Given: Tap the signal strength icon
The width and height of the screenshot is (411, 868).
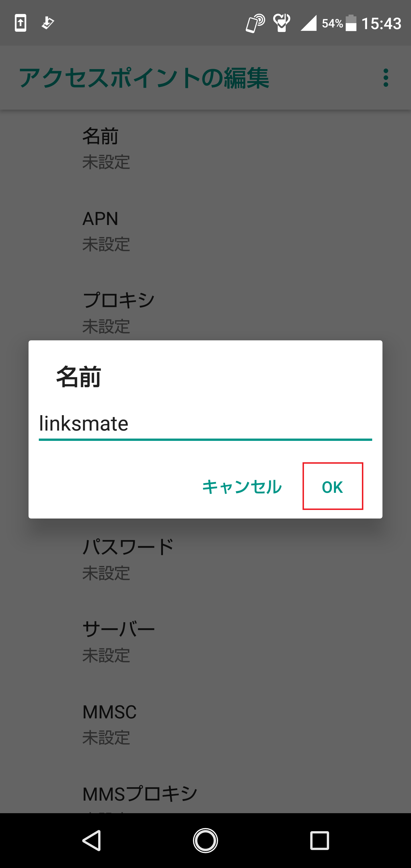Looking at the screenshot, I should [x=308, y=23].
